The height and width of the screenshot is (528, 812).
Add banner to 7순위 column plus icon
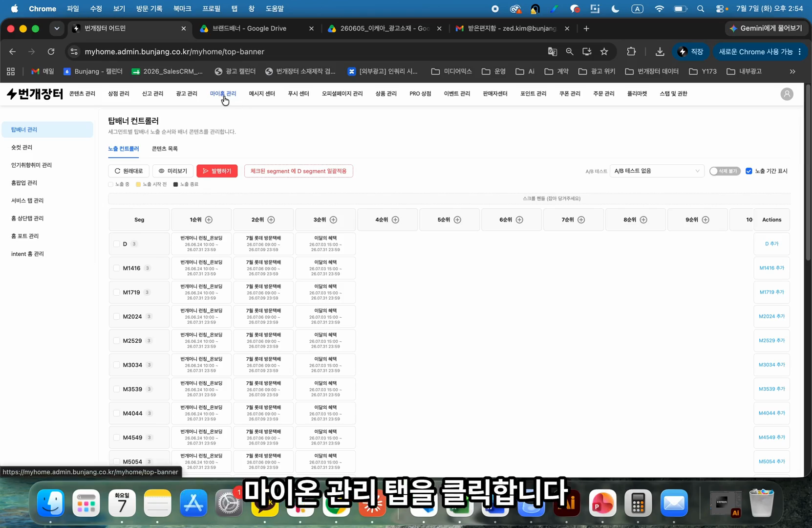[x=581, y=220]
